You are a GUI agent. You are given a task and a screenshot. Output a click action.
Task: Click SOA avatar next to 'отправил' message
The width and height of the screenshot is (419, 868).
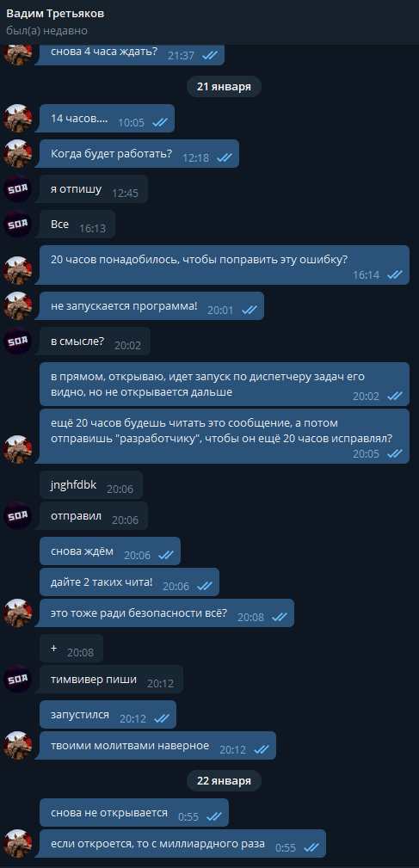(x=18, y=515)
